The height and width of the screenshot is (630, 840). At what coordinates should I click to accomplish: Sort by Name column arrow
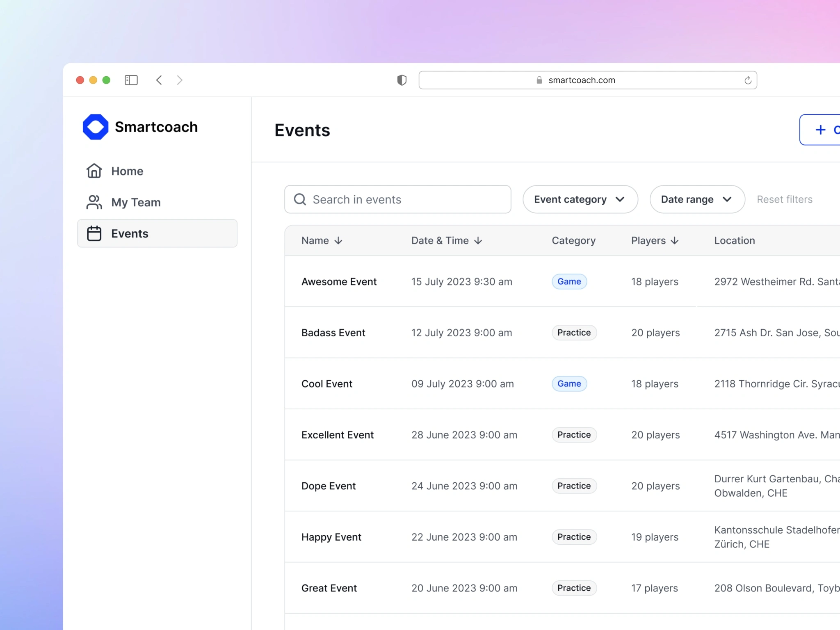click(338, 241)
